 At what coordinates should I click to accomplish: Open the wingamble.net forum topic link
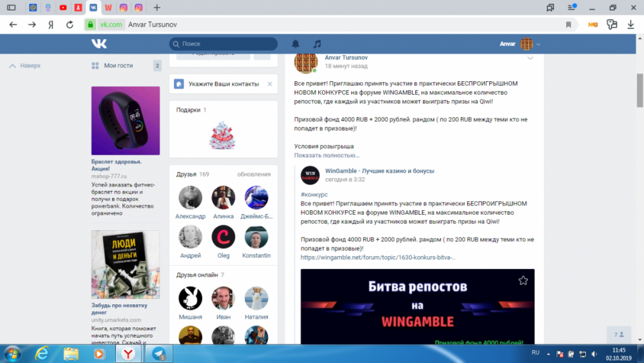click(378, 257)
